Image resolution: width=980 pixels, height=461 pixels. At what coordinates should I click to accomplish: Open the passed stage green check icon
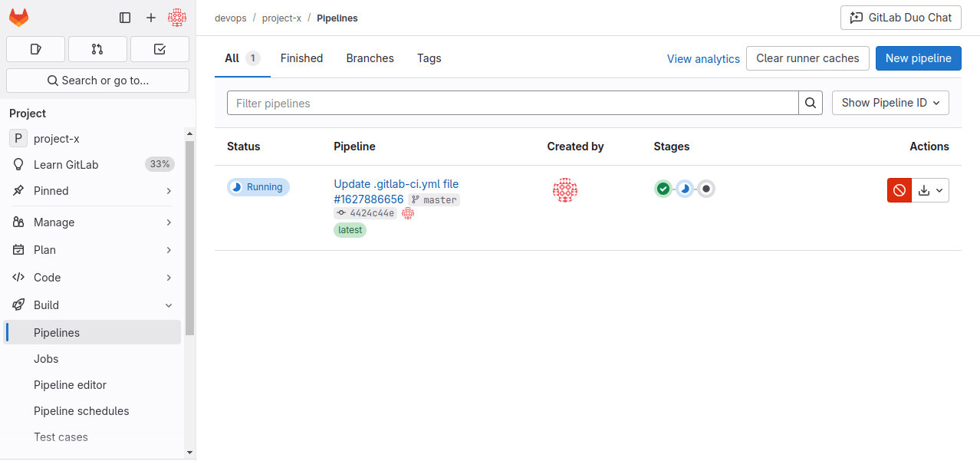coord(663,189)
